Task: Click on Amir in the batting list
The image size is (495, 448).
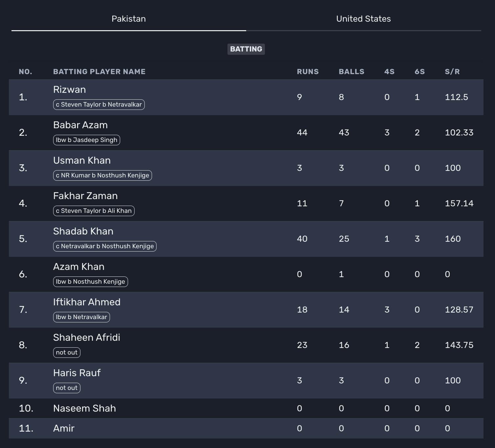Action: tap(64, 428)
